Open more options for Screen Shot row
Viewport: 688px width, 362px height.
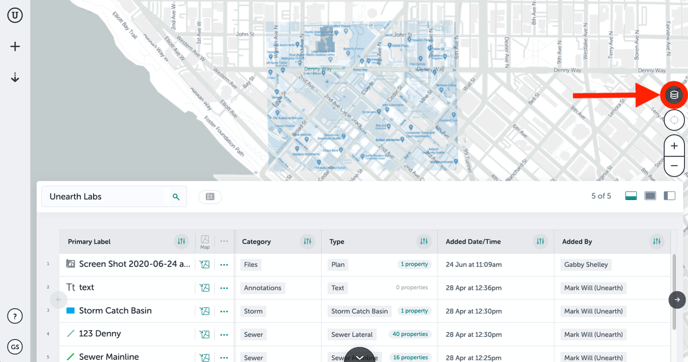click(224, 265)
